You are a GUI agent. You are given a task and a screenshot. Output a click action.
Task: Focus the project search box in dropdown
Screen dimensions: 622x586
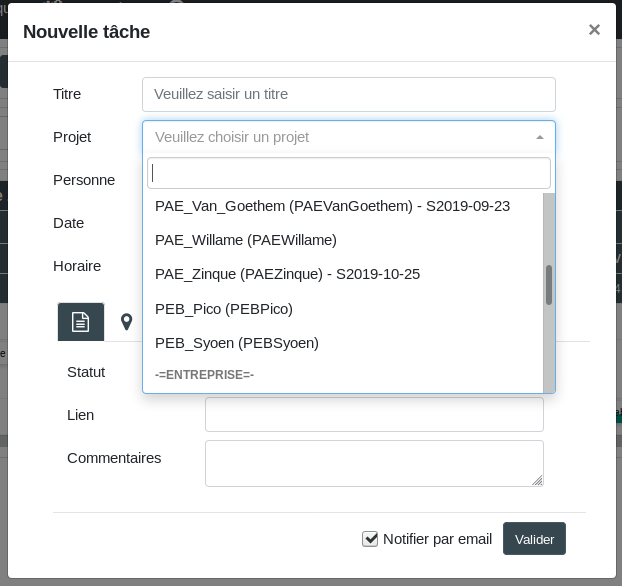tap(348, 173)
